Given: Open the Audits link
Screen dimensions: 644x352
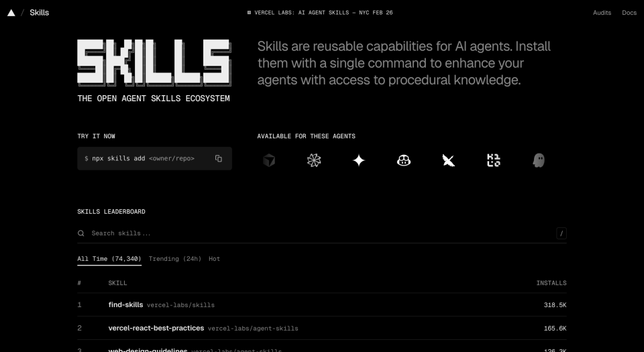Looking at the screenshot, I should [602, 13].
